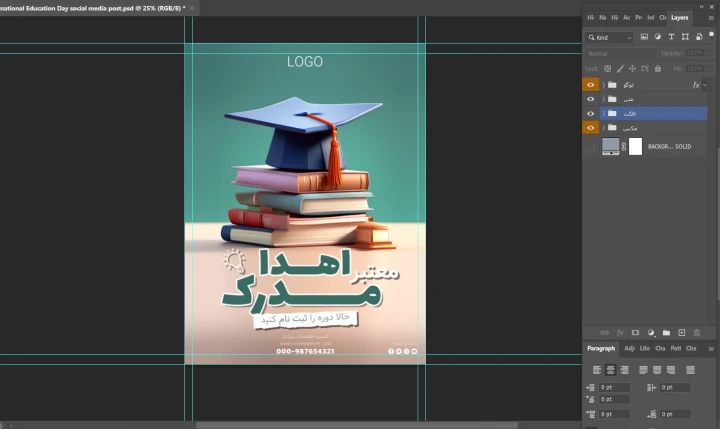Screen dimensions: 720x429
Task: Switch to the Adj panel tab
Action: click(x=630, y=348)
